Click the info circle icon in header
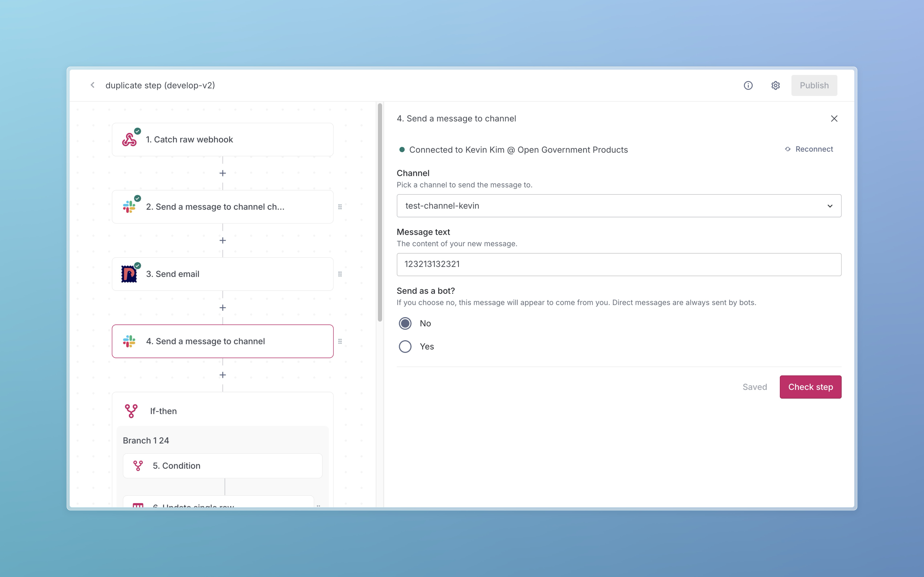Viewport: 924px width, 577px height. click(748, 85)
